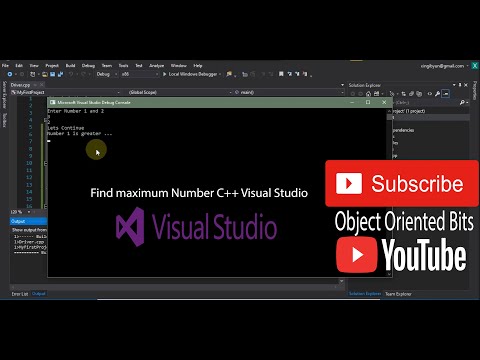Screen dimensions: 480x360
Task: Open the File menu
Action: coord(6,66)
